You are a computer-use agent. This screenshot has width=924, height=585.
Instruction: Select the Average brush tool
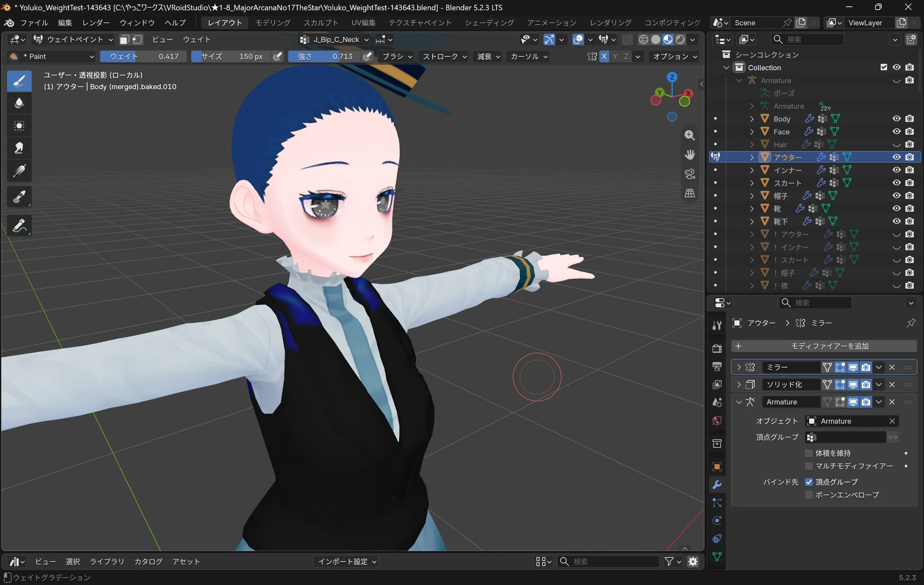(x=19, y=126)
